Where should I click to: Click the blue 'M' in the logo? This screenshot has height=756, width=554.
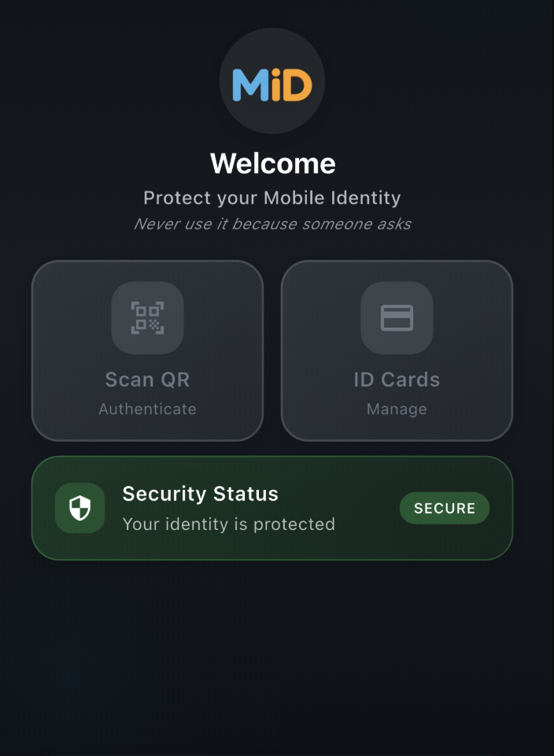(x=250, y=84)
